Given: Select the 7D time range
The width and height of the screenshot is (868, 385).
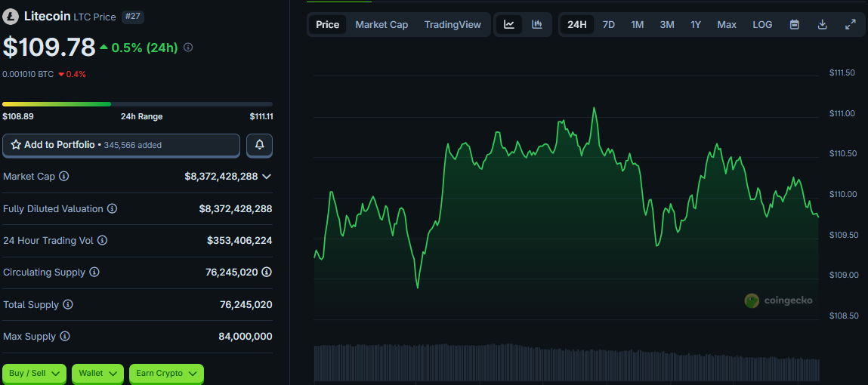Looking at the screenshot, I should click(x=608, y=24).
